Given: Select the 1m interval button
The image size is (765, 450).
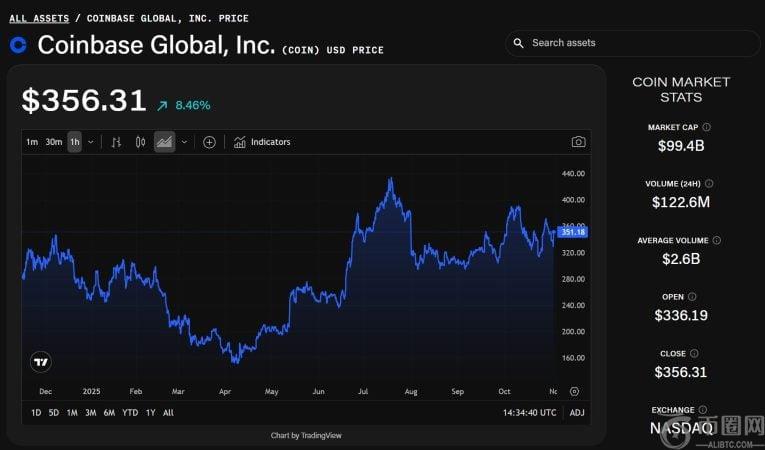Looking at the screenshot, I should pos(32,142).
